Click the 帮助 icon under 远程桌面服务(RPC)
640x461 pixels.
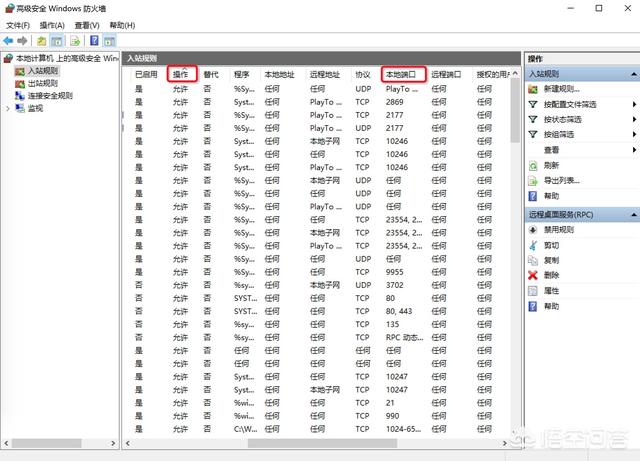[x=533, y=306]
